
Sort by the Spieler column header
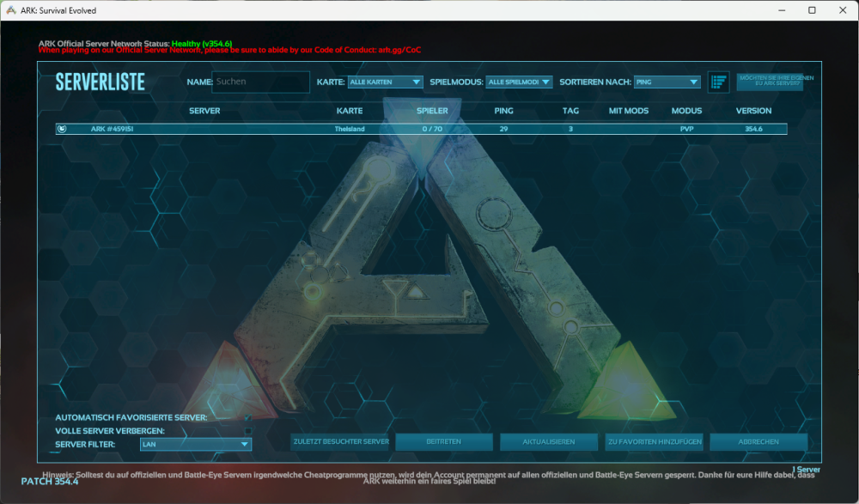[x=432, y=111]
